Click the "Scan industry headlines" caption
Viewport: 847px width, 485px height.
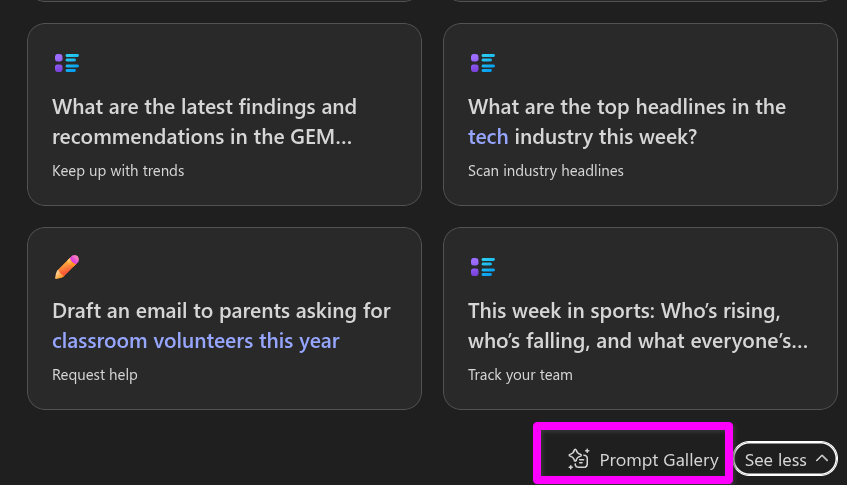(545, 171)
